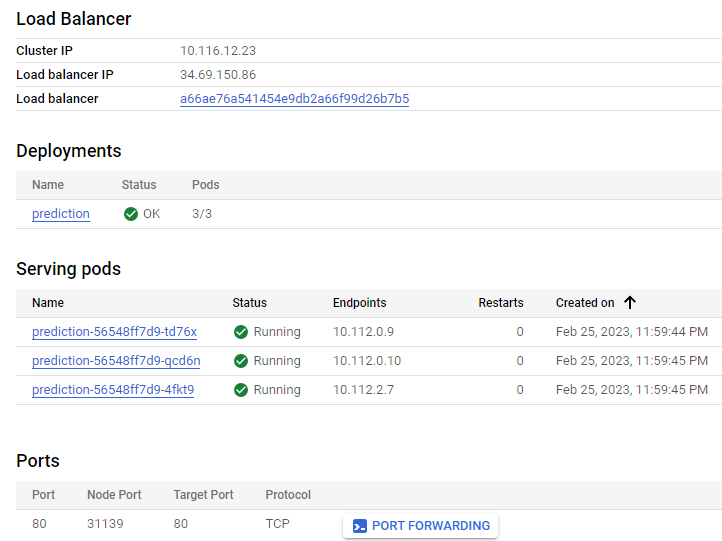Sort serving pods by Status column
This screenshot has height=541, width=722.
tap(250, 302)
